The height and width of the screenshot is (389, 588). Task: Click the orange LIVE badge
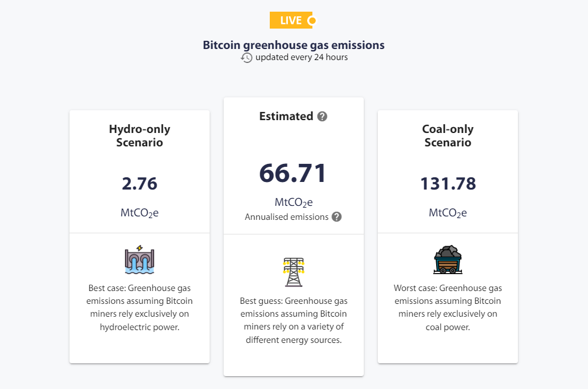(x=291, y=20)
